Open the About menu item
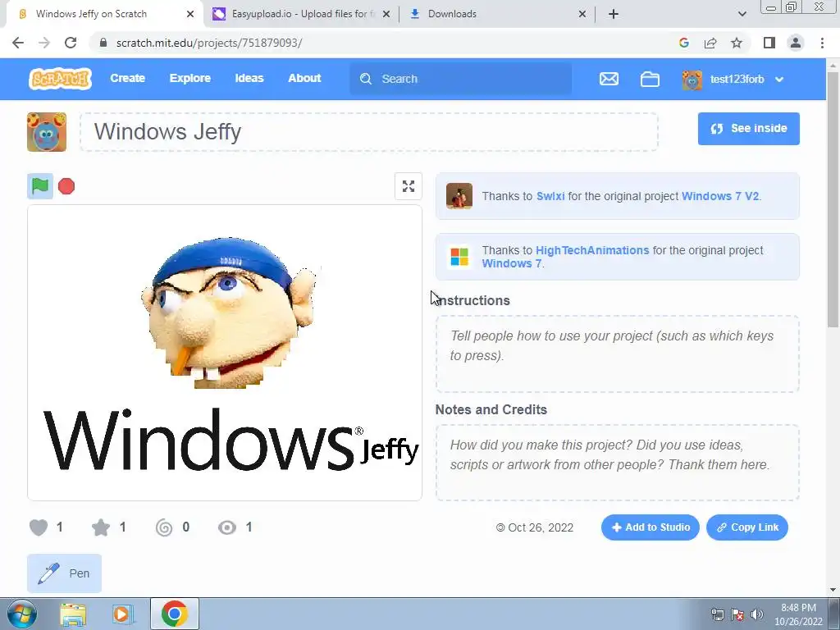Image resolution: width=840 pixels, height=630 pixels. pos(304,78)
